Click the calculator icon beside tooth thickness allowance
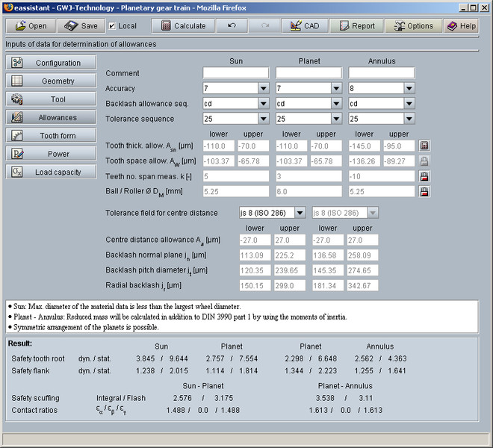 [x=425, y=146]
